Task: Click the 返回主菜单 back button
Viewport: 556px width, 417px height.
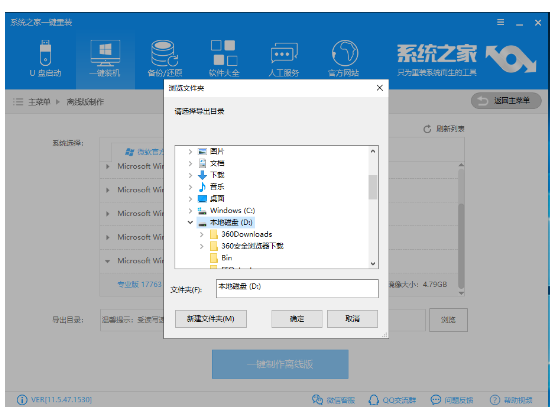Action: tap(506, 101)
